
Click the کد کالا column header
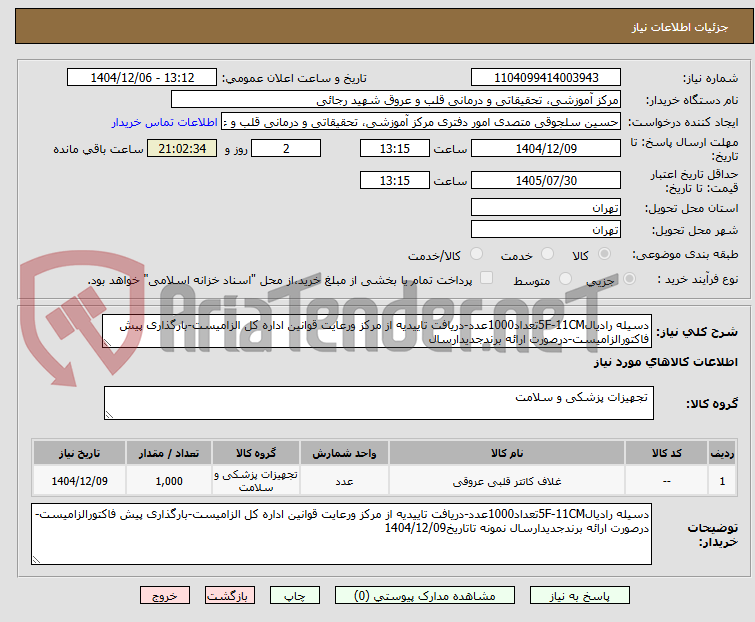coord(666,453)
